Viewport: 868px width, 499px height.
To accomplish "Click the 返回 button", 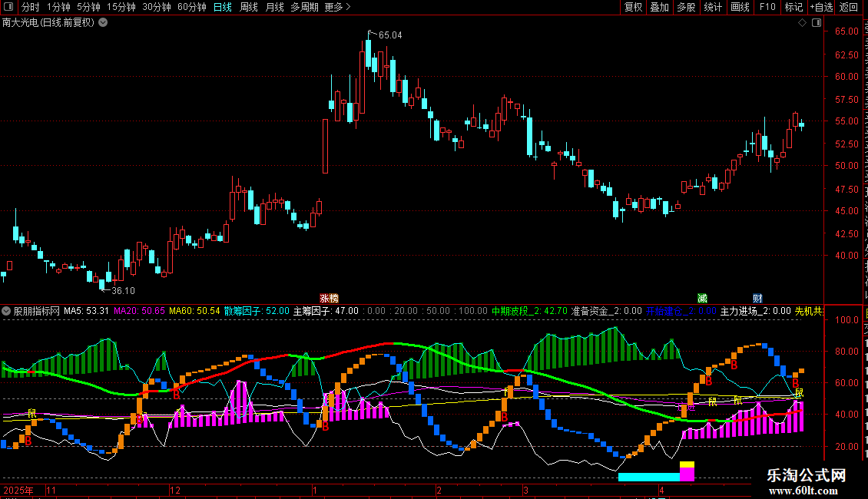I will [848, 7].
